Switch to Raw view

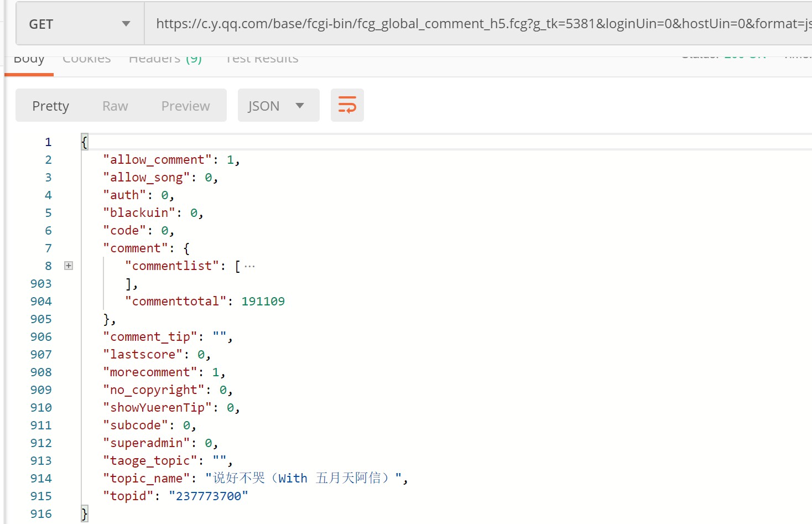pyautogui.click(x=115, y=106)
